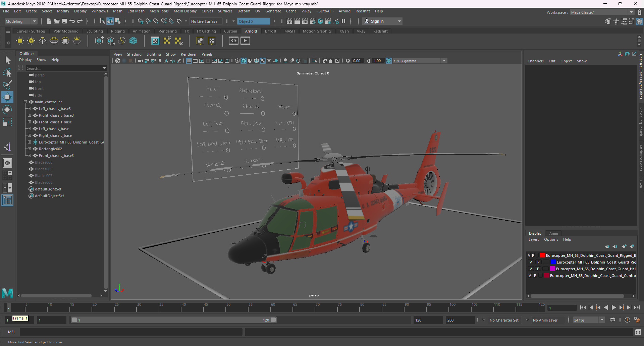Open the 24 fps frame rate dropdown
The image size is (644, 346).
tap(589, 320)
